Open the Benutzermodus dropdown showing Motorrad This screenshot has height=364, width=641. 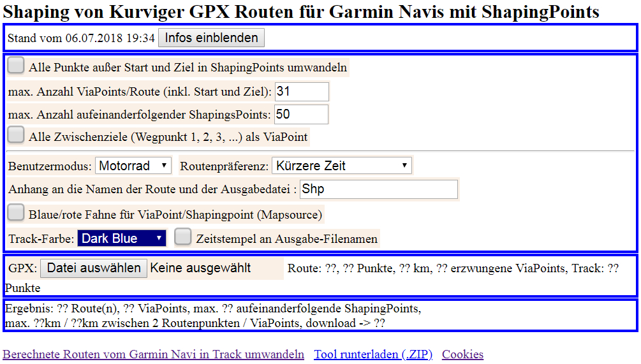(x=133, y=166)
